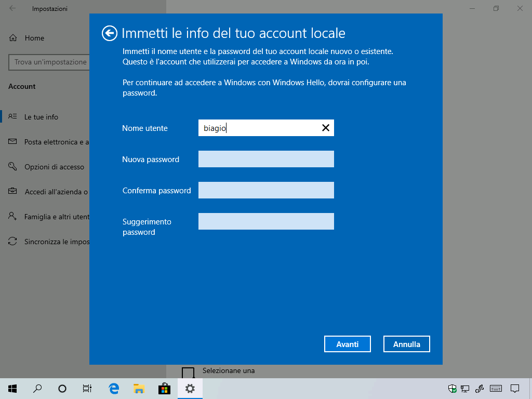
Task: Open the Windows Start menu
Action: [12, 388]
